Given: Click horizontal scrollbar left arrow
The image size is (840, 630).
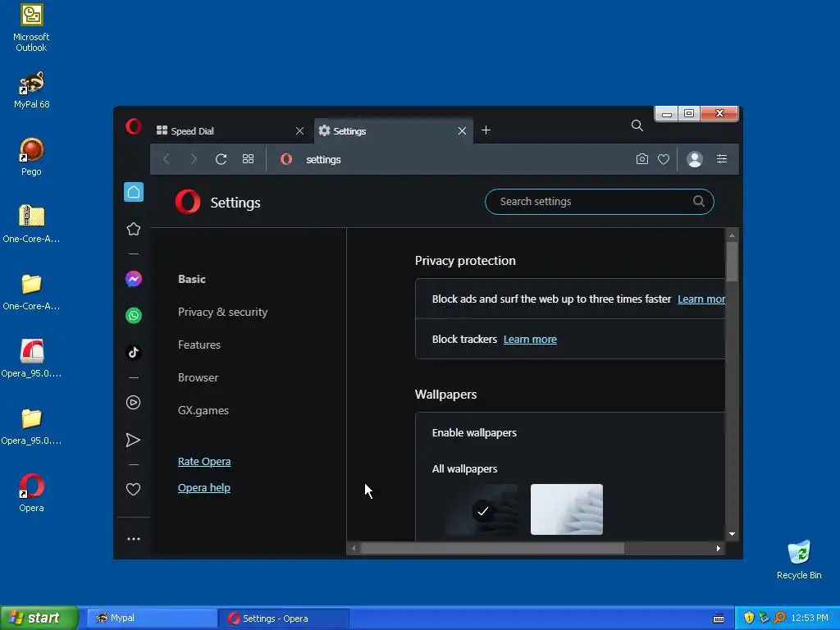Looking at the screenshot, I should click(354, 549).
